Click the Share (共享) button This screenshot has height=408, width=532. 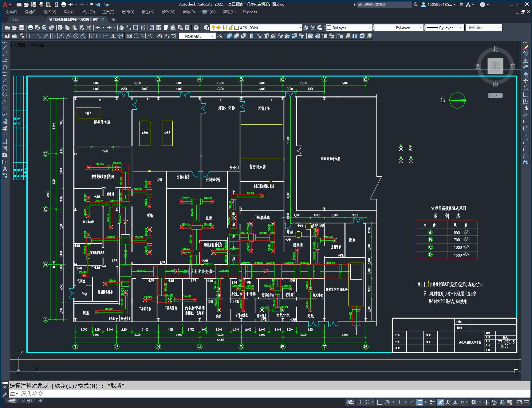(x=102, y=4)
